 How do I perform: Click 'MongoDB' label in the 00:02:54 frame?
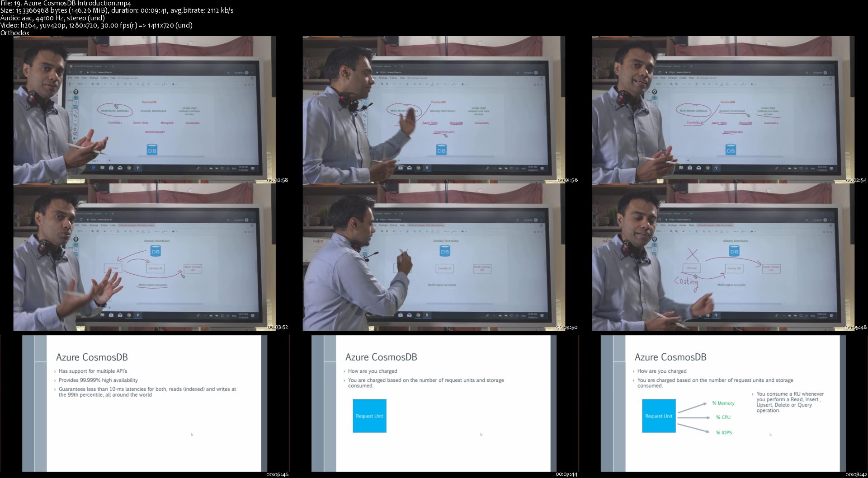(x=745, y=123)
